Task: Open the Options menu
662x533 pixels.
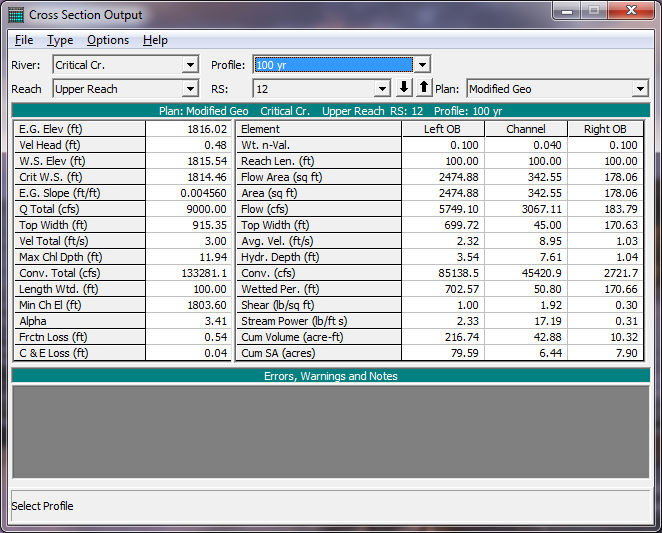Action: (x=108, y=40)
